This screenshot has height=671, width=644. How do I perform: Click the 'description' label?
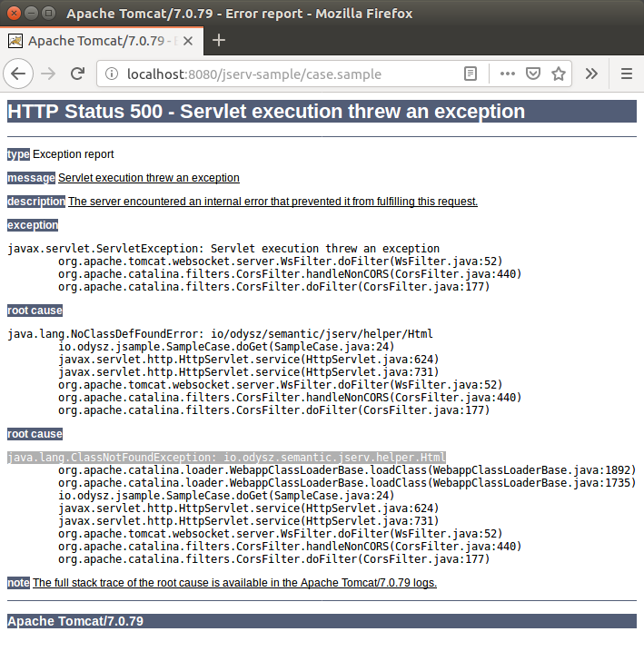click(36, 202)
